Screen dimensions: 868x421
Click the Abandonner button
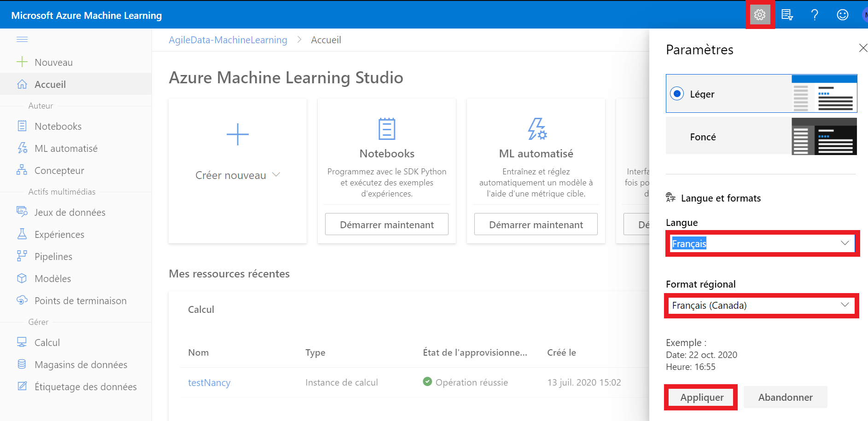tap(785, 397)
